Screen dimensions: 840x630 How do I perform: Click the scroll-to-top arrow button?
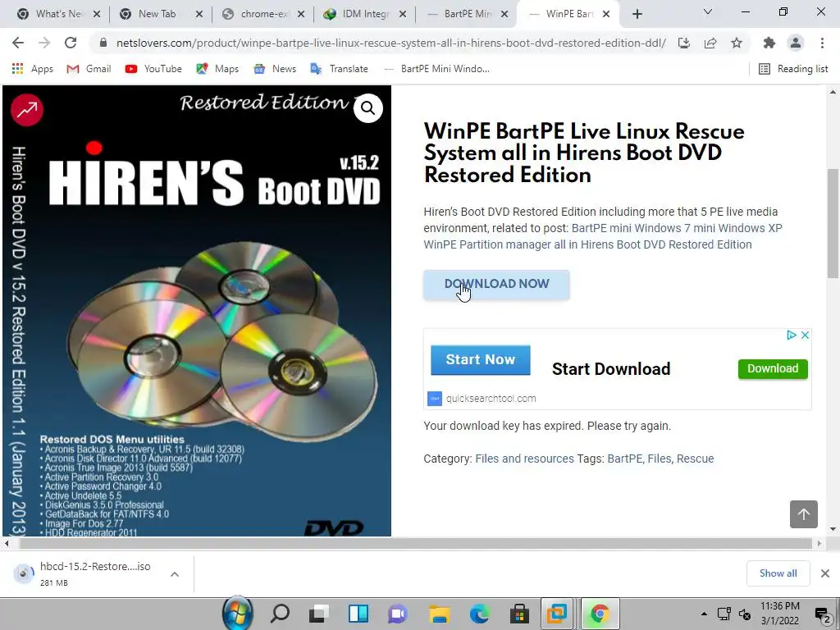point(804,514)
